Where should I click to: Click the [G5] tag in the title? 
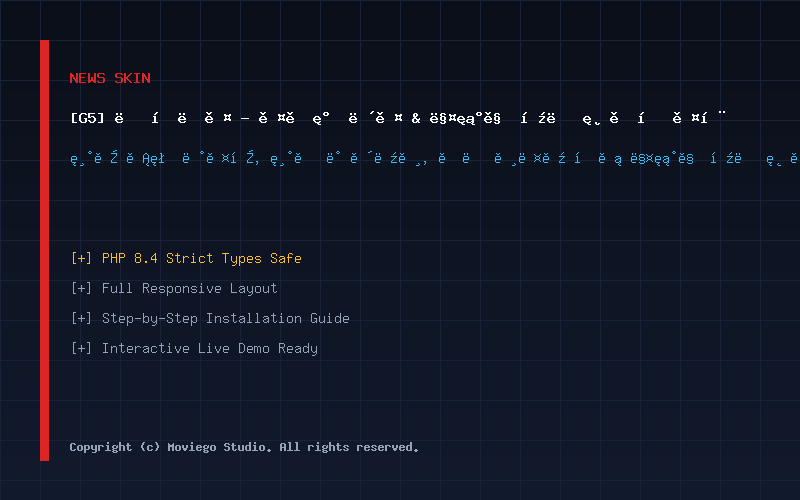tap(87, 118)
